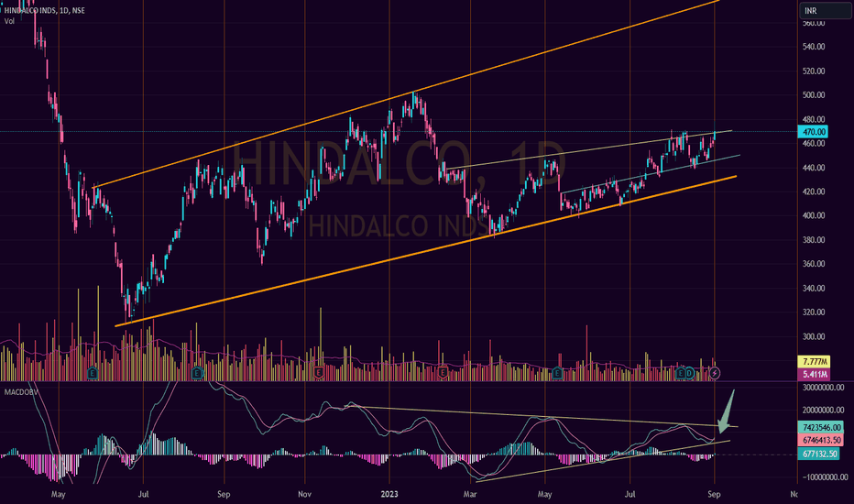Viewport: 854px width, 504px height.
Task: Click 400.00 on the price axis
Action: coord(814,215)
